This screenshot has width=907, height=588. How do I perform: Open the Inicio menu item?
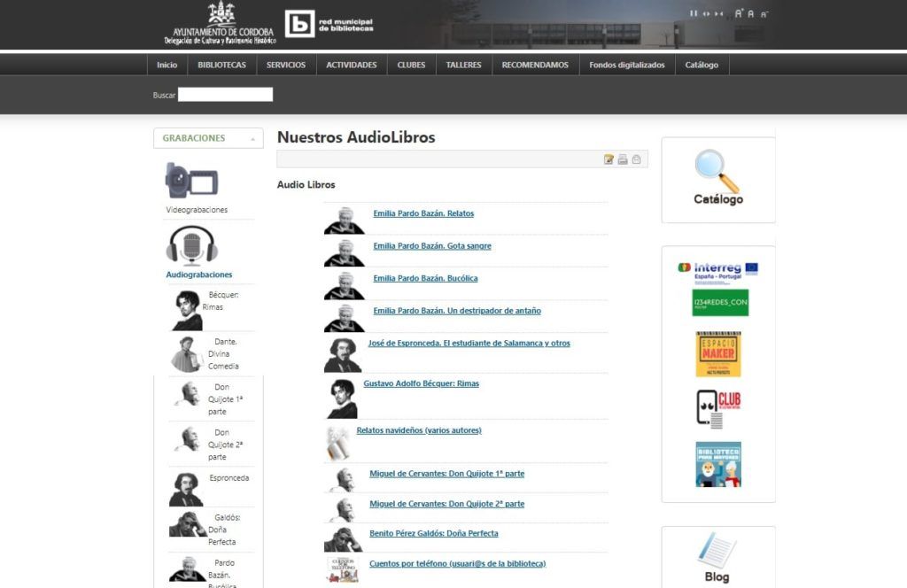click(167, 65)
